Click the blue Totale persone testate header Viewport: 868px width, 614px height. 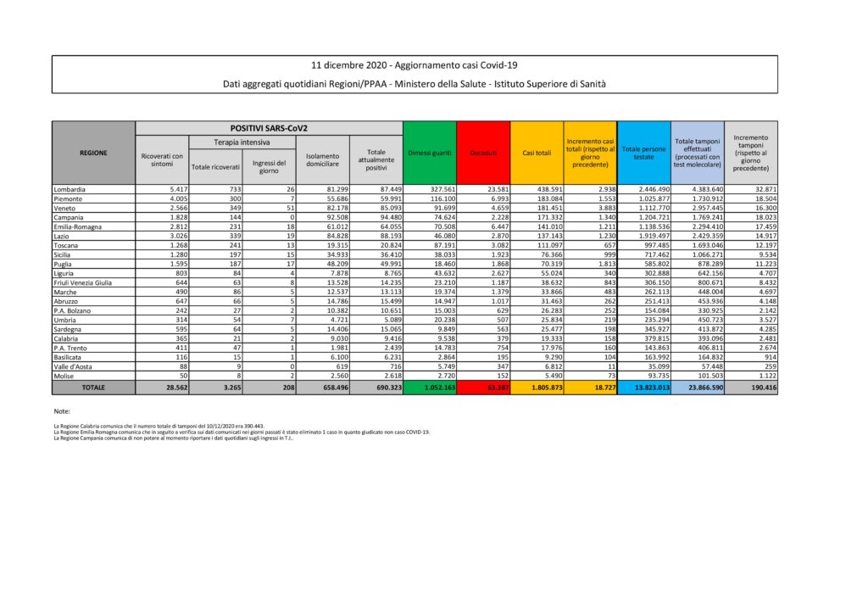click(x=643, y=153)
